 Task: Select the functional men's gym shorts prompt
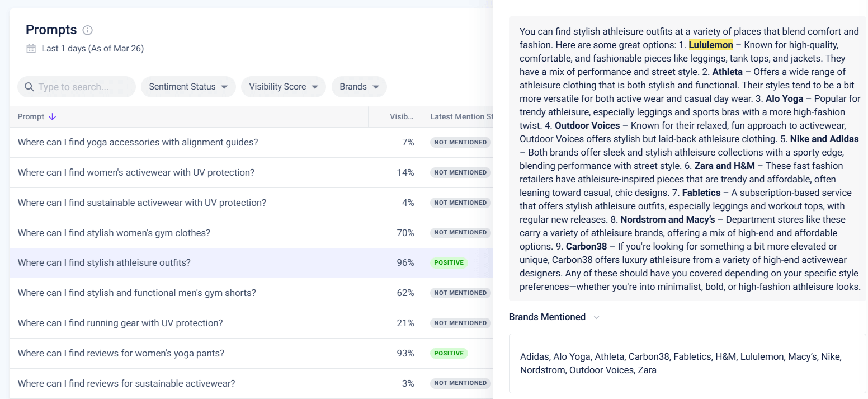[x=137, y=293]
